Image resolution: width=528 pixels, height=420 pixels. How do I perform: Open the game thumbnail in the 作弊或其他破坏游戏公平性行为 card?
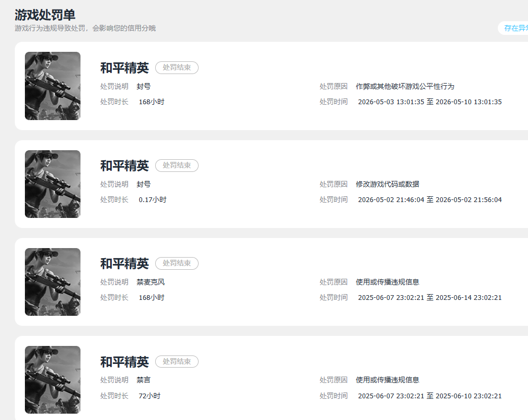click(52, 86)
